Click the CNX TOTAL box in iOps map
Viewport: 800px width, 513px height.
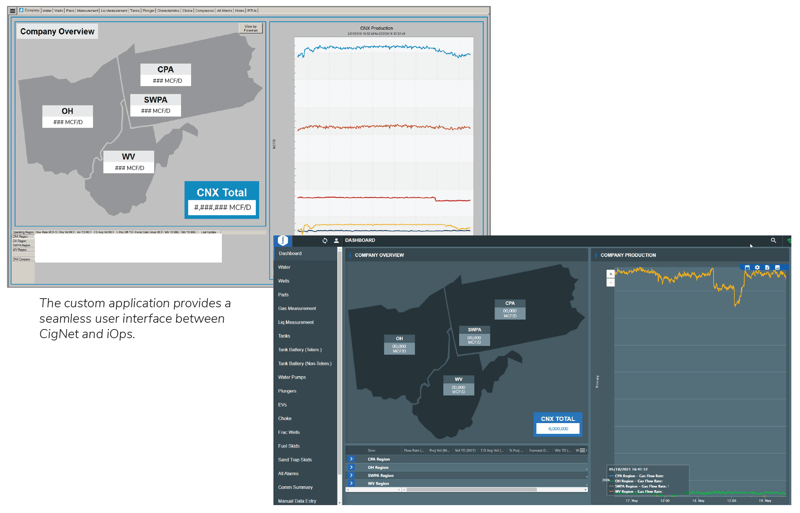558,424
